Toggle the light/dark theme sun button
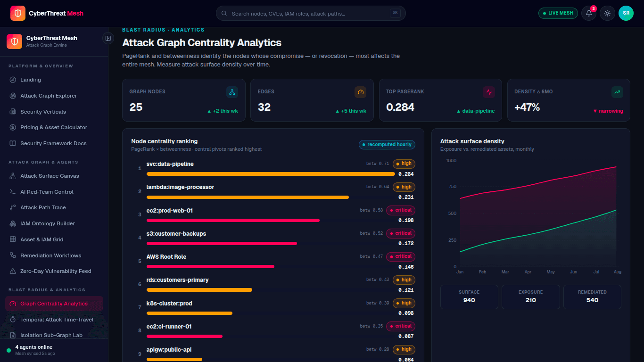Viewport: 644px width, 362px height. (x=607, y=13)
